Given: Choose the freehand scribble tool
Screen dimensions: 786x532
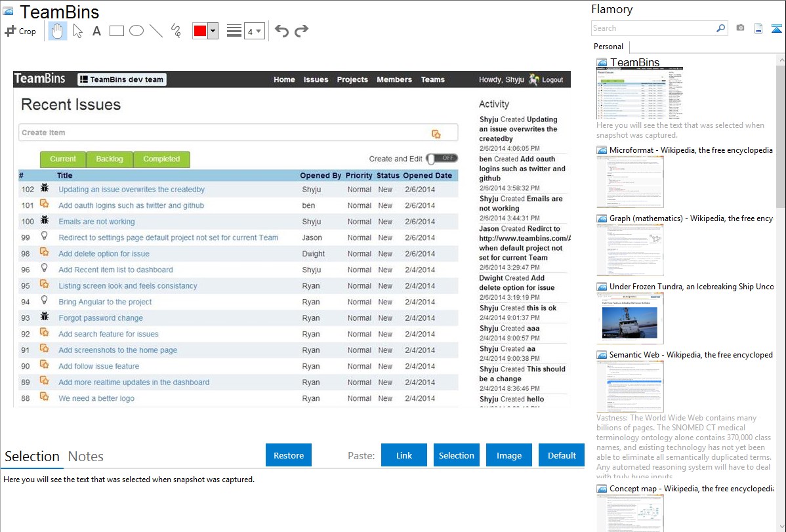Looking at the screenshot, I should click(x=176, y=31).
